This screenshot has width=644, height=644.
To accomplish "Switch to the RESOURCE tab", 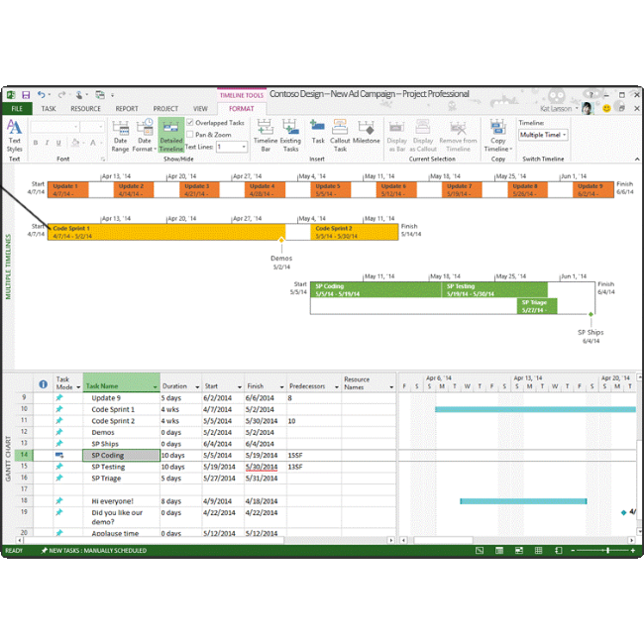I will (85, 108).
